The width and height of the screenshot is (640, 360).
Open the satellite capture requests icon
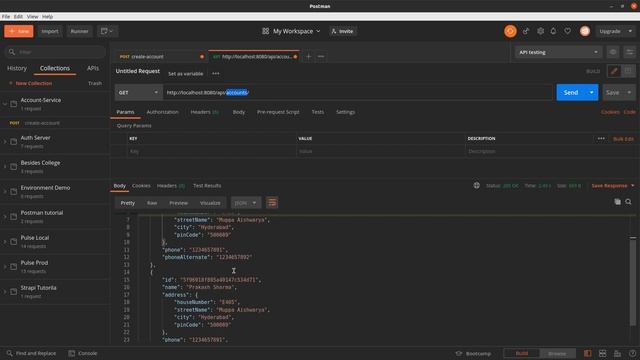[526, 31]
